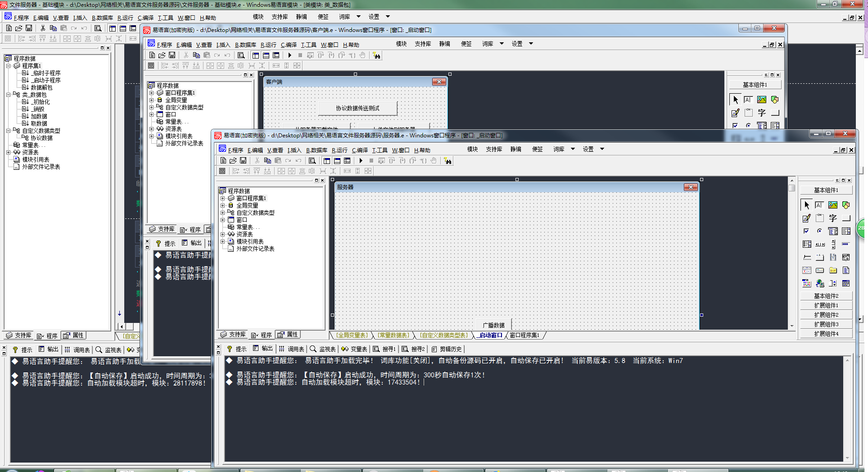868x472 pixels.
Task: Select pointer tool in client window component box
Action: pyautogui.click(x=735, y=100)
